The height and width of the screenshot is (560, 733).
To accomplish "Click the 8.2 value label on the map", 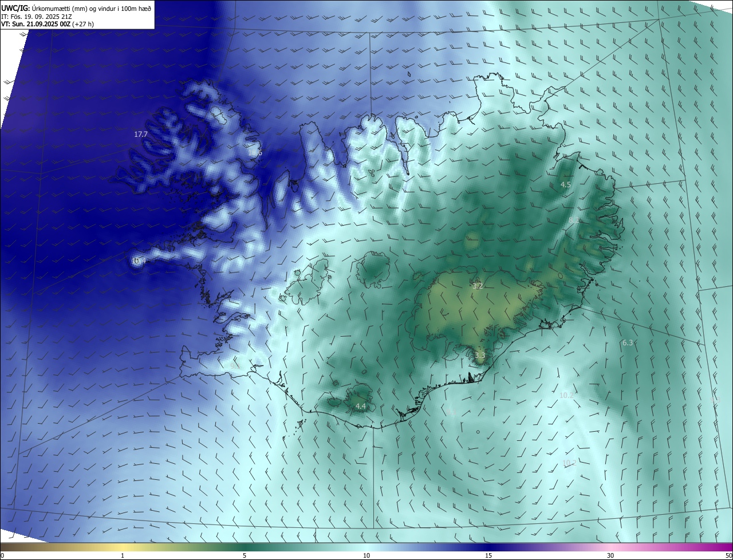I will point(574,220).
